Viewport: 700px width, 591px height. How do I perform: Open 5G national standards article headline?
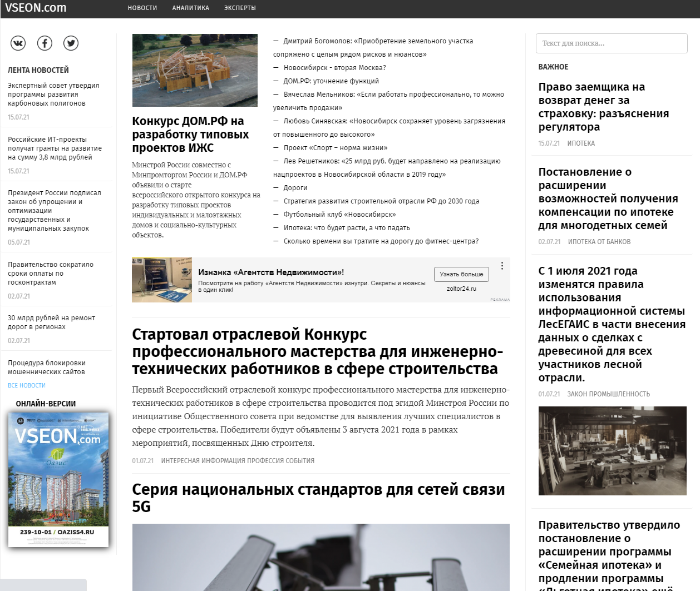pos(318,498)
